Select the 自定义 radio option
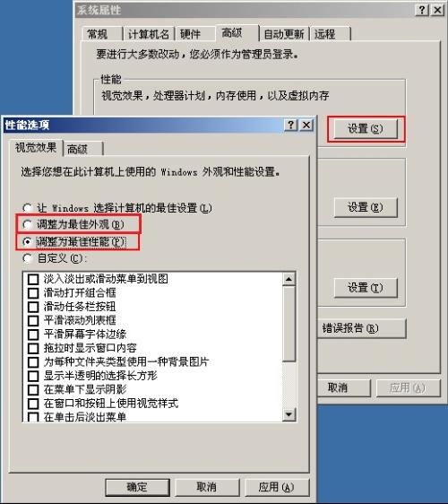The image size is (448, 504). click(x=28, y=258)
